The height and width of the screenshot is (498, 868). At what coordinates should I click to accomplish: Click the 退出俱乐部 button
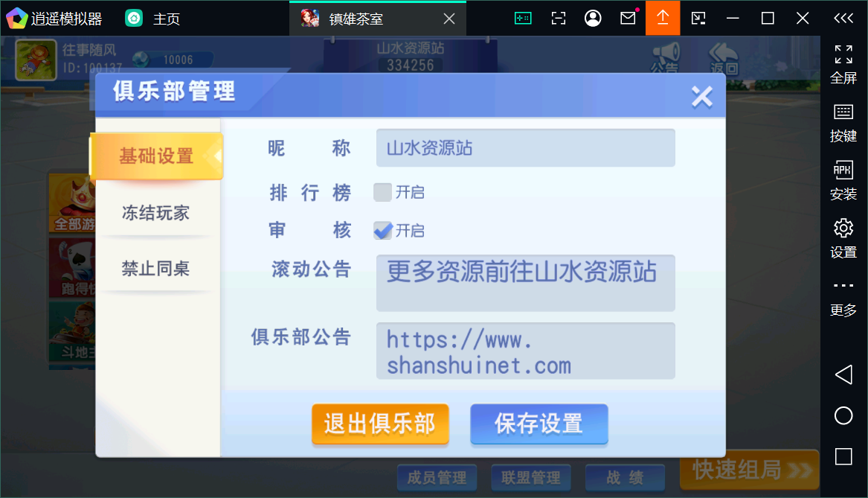tap(380, 424)
